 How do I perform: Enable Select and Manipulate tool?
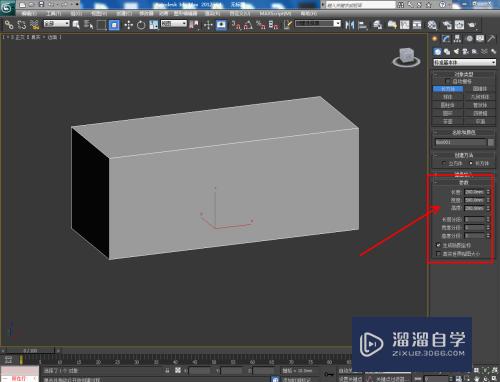pos(208,25)
